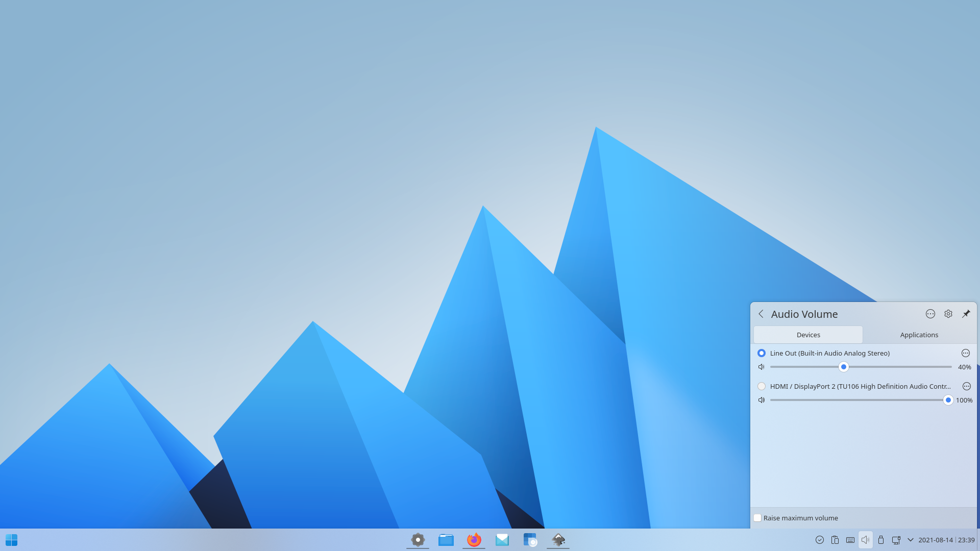Click the Raise maximum volume label text

pos(801,518)
